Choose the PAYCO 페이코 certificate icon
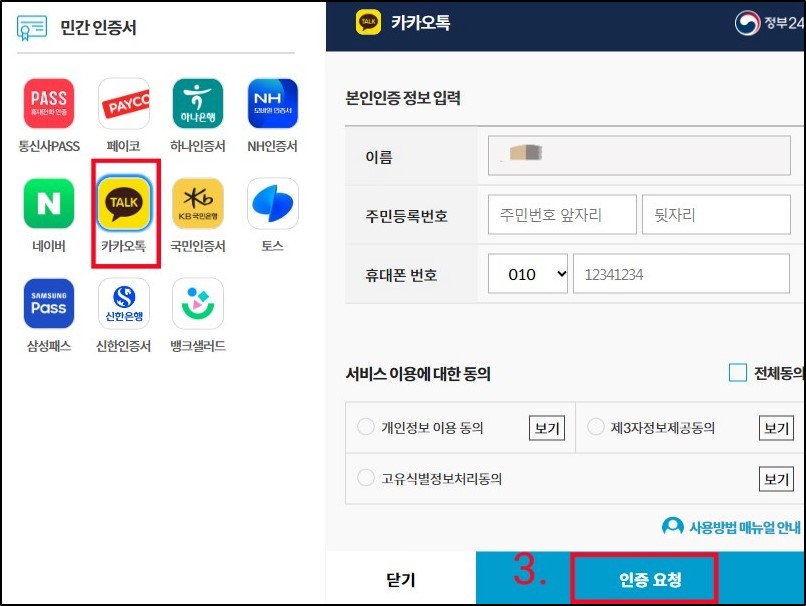Image resolution: width=806 pixels, height=606 pixels. (124, 103)
